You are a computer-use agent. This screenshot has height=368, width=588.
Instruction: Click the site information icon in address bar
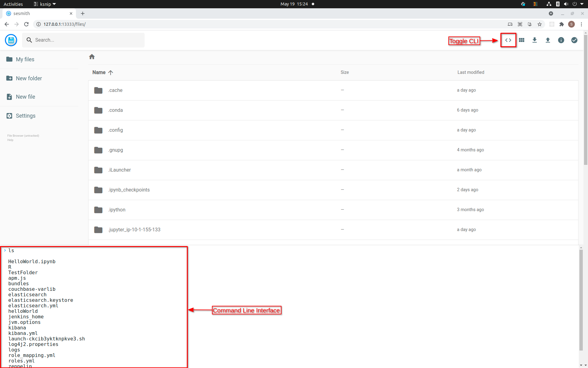(39, 24)
